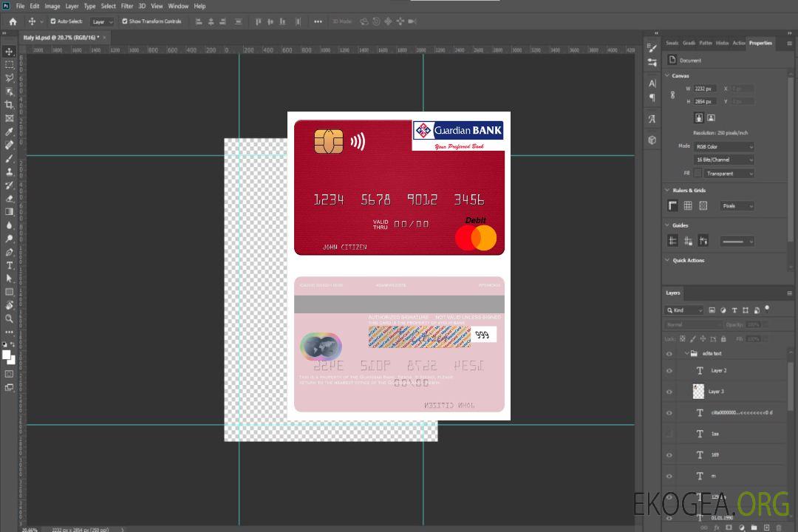Open the Transparent fill dropdown
798x532 pixels.
pyautogui.click(x=729, y=174)
